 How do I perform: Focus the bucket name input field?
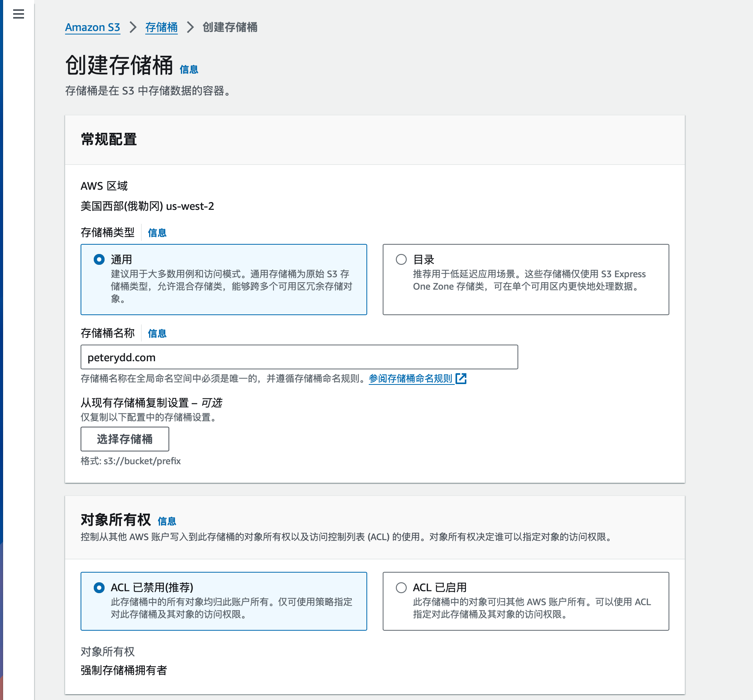(299, 357)
